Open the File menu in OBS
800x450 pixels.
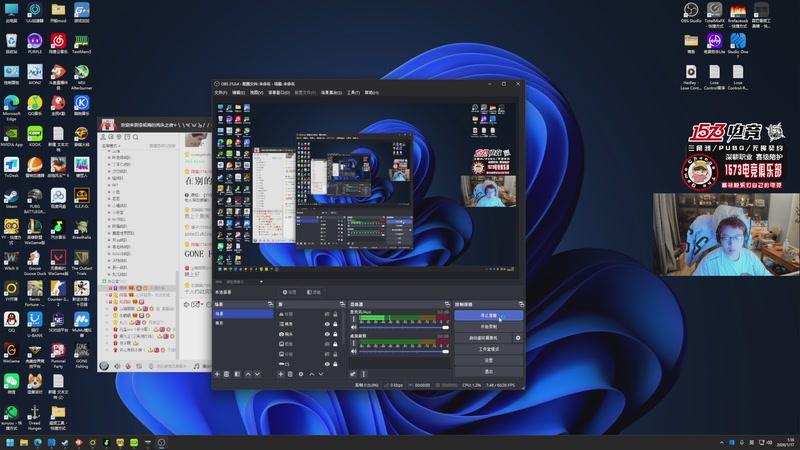coord(221,92)
